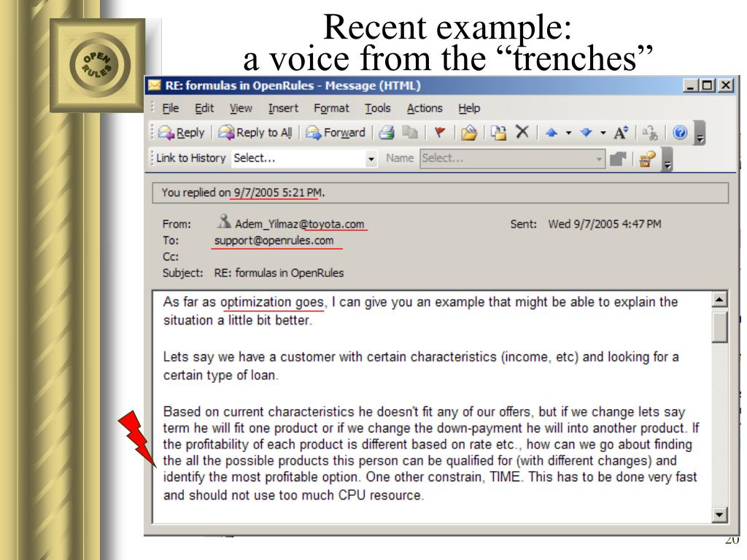Click the support@openrules.com recipient
This screenshot has height=560, width=747.
point(274,241)
